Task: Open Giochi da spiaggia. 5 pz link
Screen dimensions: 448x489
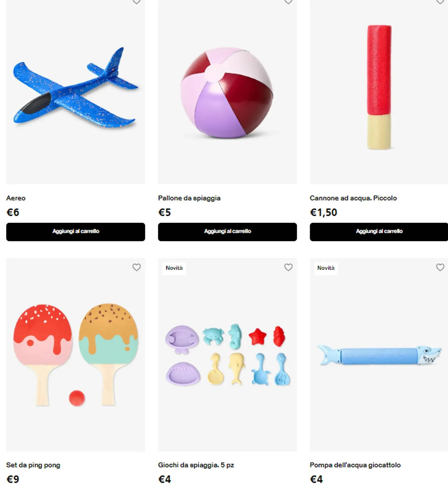Action: [x=196, y=465]
